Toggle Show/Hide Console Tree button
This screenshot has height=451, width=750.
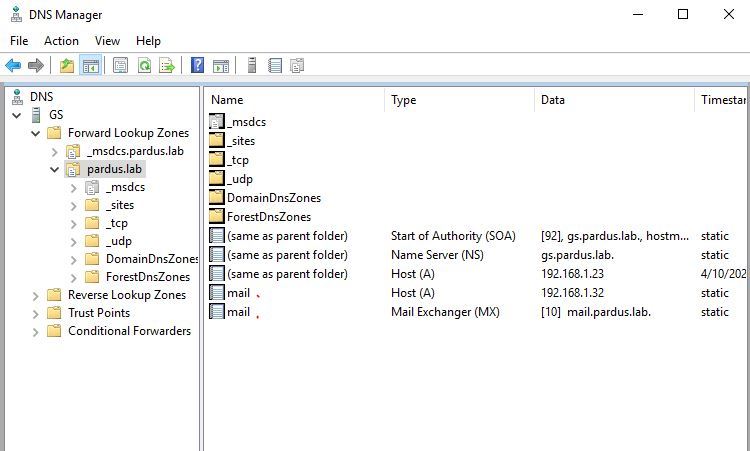pyautogui.click(x=90, y=65)
